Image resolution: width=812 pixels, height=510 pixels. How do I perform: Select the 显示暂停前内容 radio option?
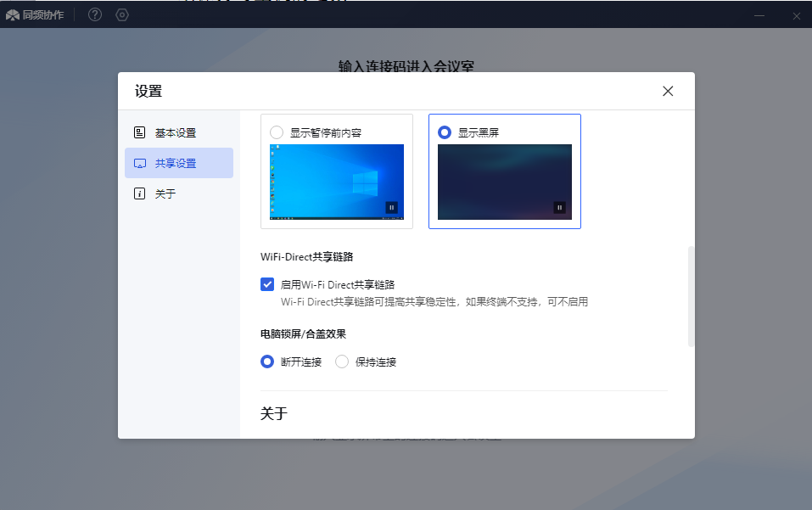[x=276, y=132]
